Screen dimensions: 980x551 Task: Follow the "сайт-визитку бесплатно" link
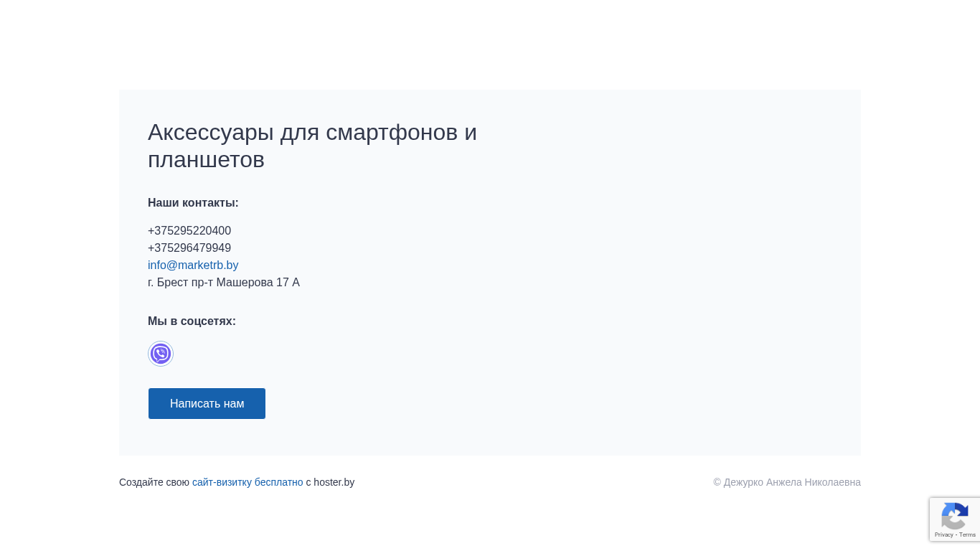pyautogui.click(x=248, y=482)
